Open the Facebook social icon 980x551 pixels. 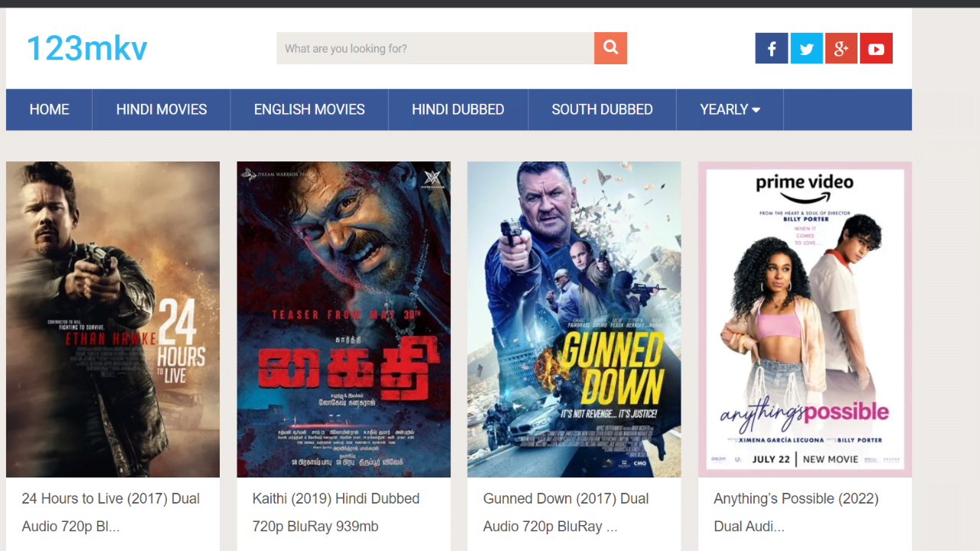tap(771, 49)
